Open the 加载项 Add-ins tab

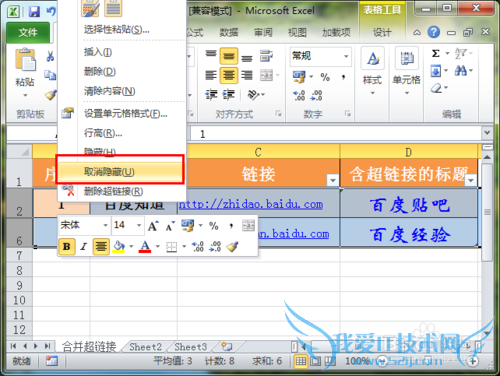point(336,33)
